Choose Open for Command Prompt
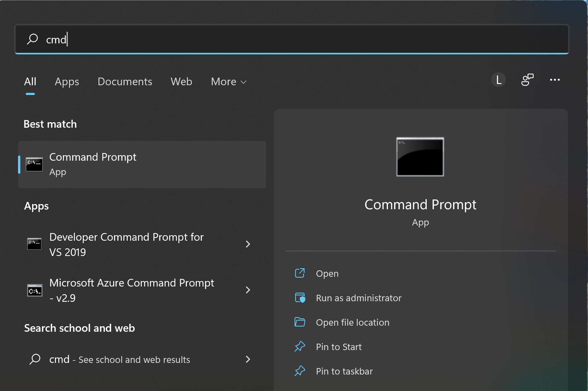This screenshot has height=391, width=588. pos(327,273)
